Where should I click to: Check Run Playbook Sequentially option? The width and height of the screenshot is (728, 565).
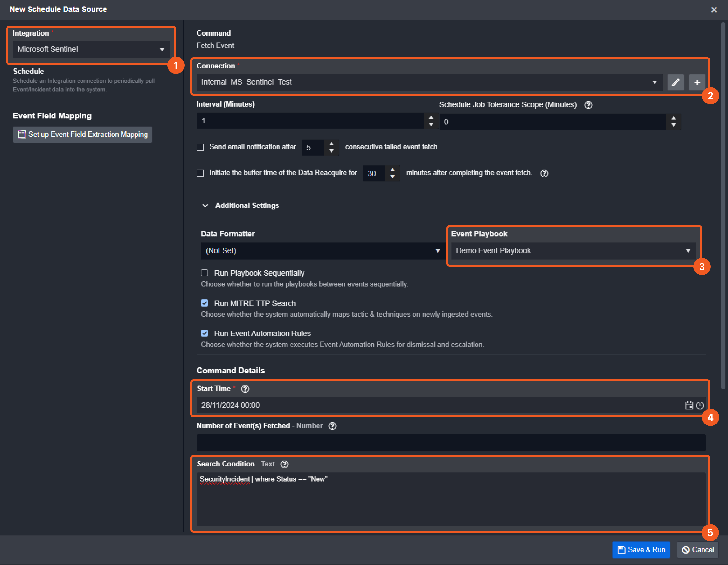(204, 273)
